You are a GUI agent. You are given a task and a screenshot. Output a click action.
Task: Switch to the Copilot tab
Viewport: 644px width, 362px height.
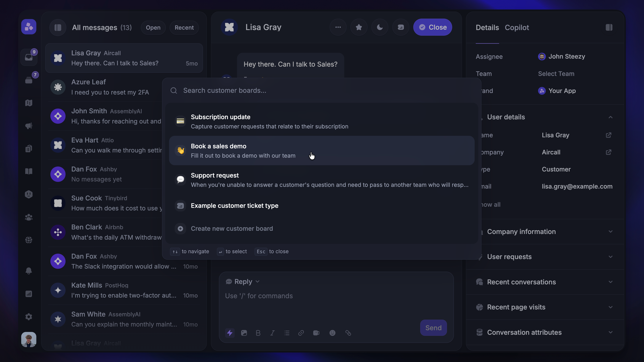click(517, 27)
